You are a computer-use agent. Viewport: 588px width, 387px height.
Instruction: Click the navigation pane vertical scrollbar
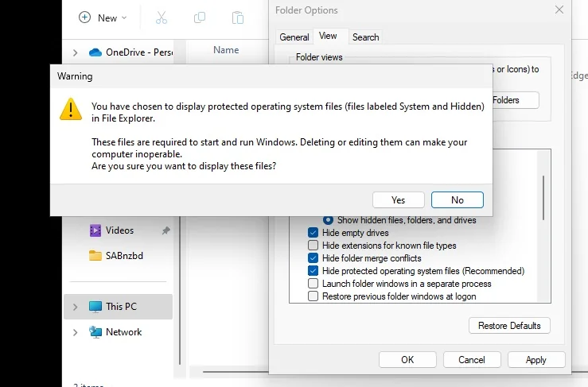click(x=180, y=290)
